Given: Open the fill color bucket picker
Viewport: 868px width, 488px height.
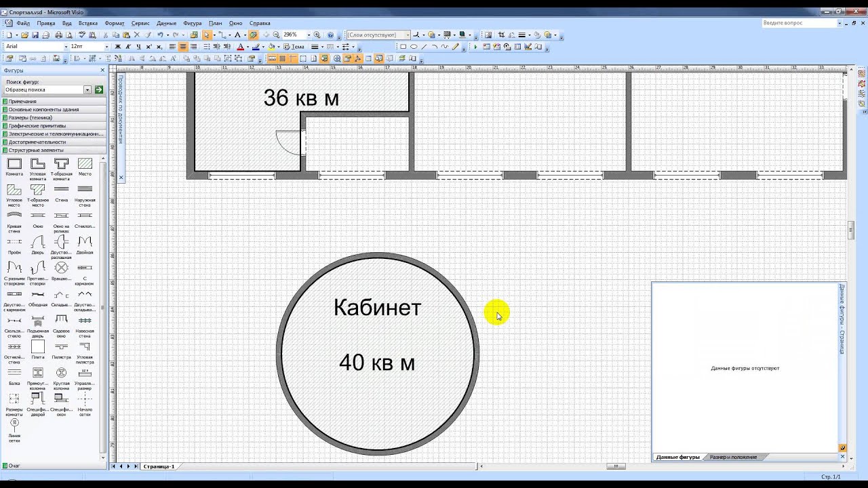Looking at the screenshot, I should pos(271,47).
